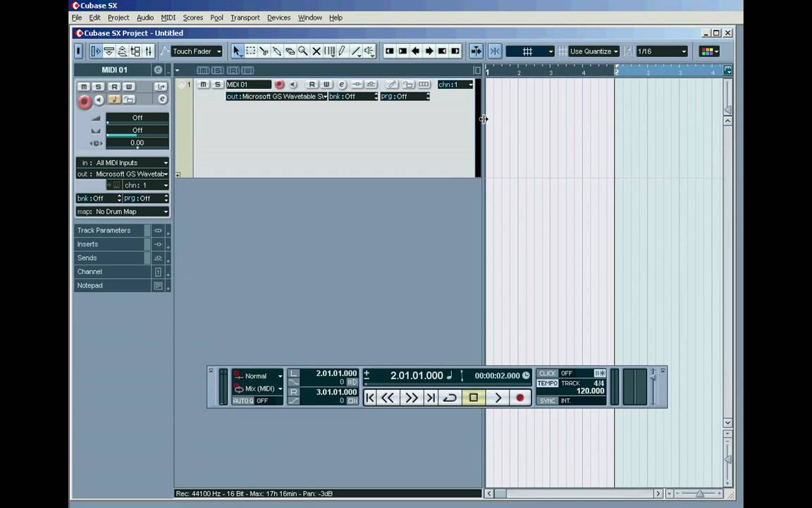Open the track color palette selector
This screenshot has width=812, height=508.
(x=709, y=52)
